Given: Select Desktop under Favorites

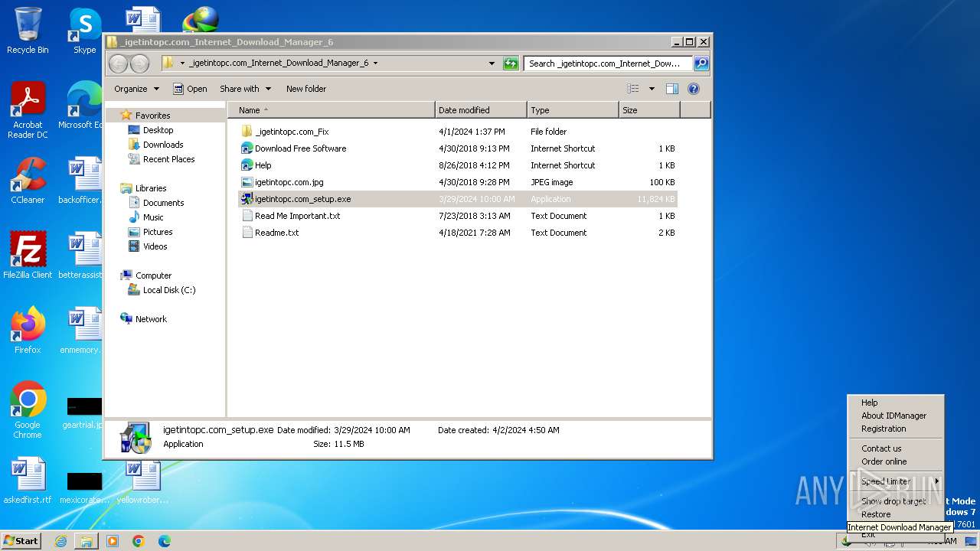Looking at the screenshot, I should point(158,130).
